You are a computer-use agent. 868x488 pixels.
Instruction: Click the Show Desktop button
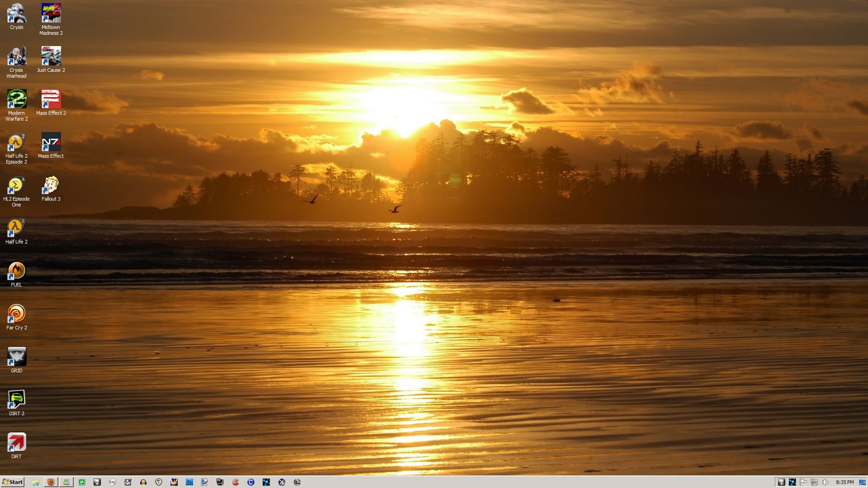[x=863, y=482]
